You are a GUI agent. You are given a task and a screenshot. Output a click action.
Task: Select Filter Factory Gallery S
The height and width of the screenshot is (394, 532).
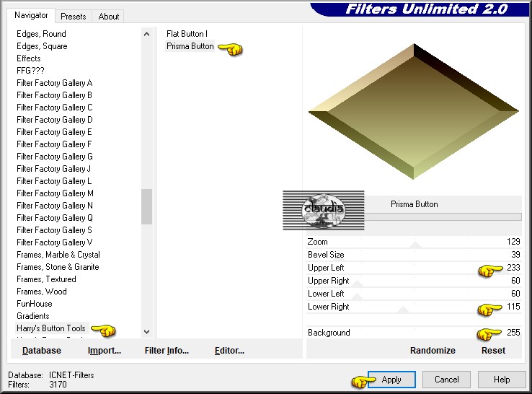[54, 230]
